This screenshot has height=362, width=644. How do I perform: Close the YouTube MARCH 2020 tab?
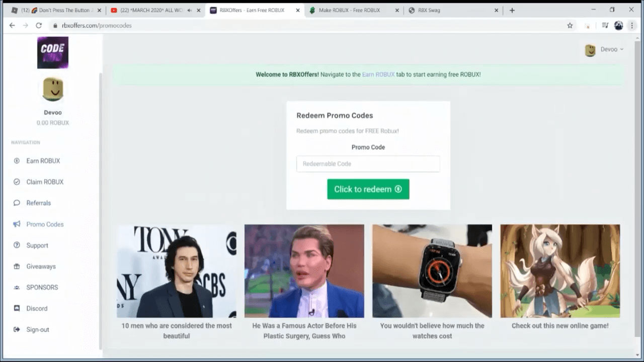click(198, 10)
